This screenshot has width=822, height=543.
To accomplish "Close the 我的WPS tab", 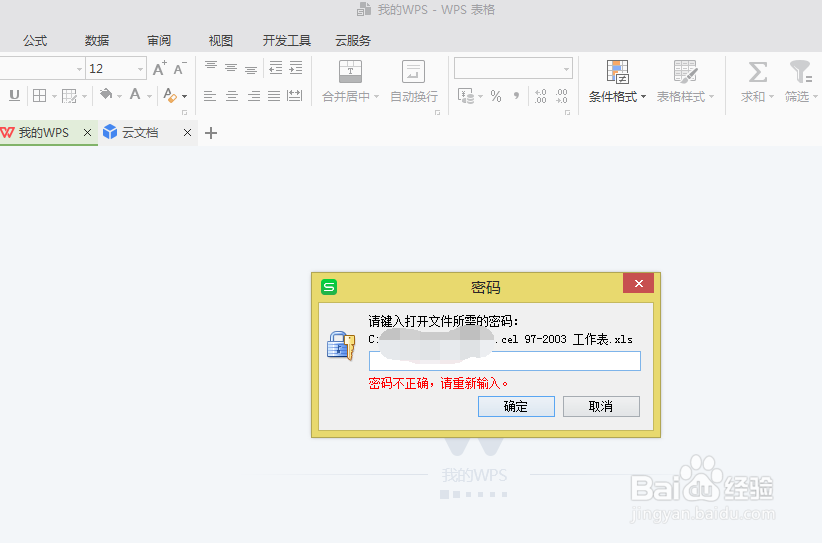I will tap(88, 133).
